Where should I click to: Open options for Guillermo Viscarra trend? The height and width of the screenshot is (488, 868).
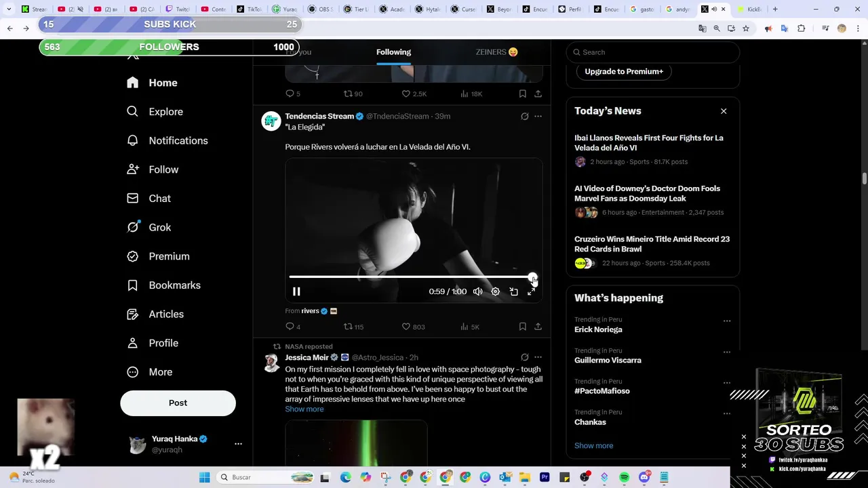727,352
